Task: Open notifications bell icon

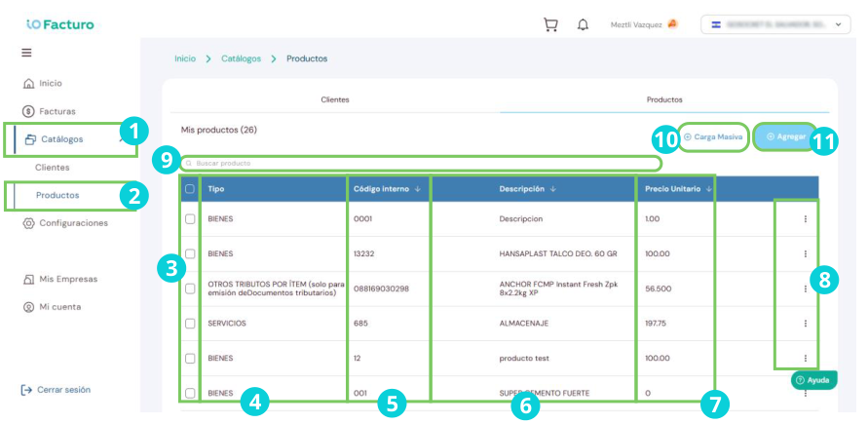Action: click(583, 25)
